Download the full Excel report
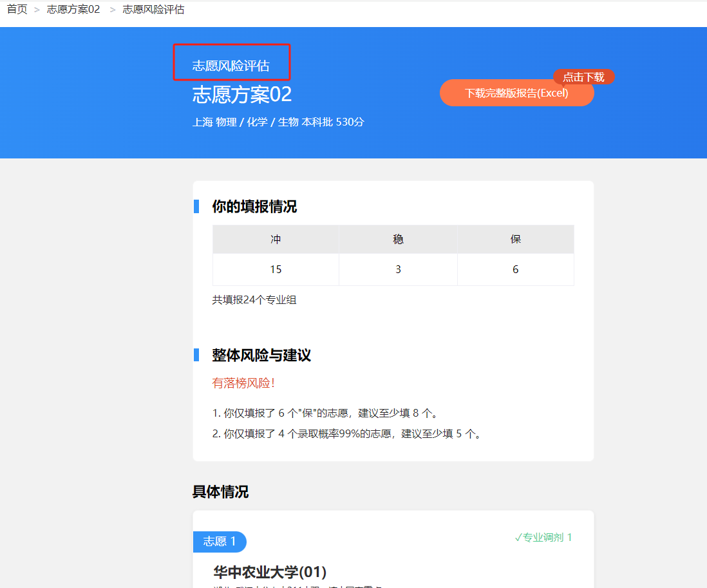The width and height of the screenshot is (707, 588). coord(516,93)
